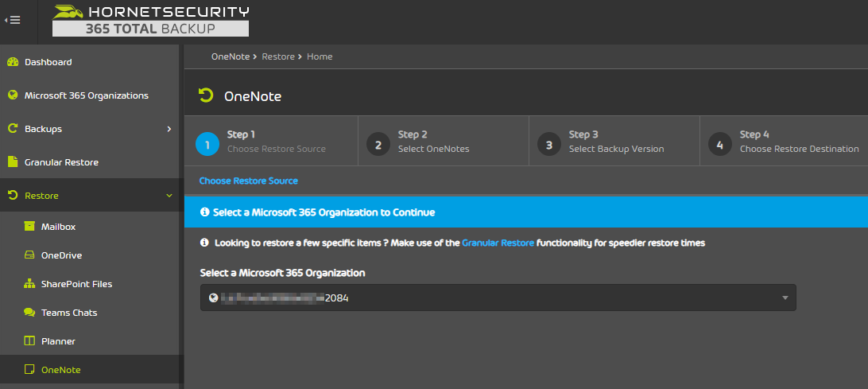This screenshot has height=389, width=868.
Task: Click the Hornetsecurity 365 Total Backup logo
Action: 150,21
